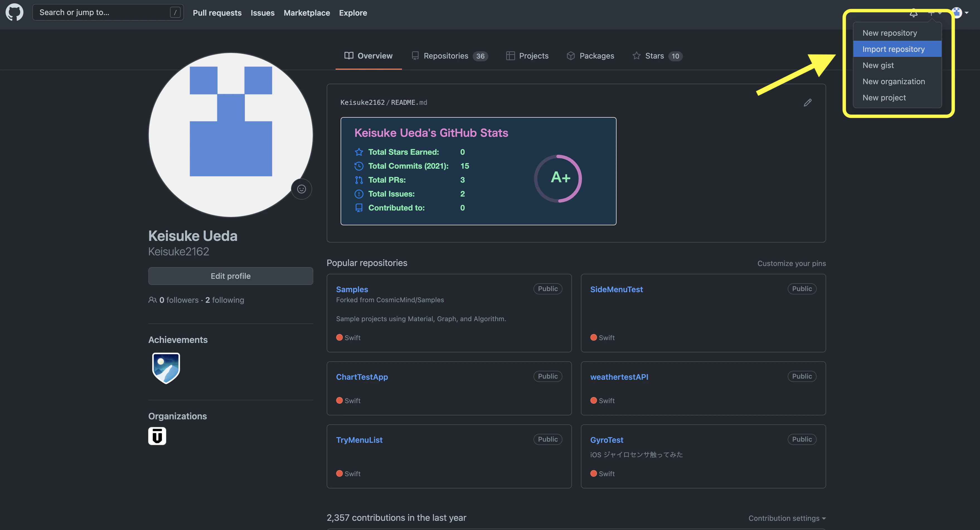Open Pull requests in the header
The height and width of the screenshot is (530, 980).
pos(217,13)
